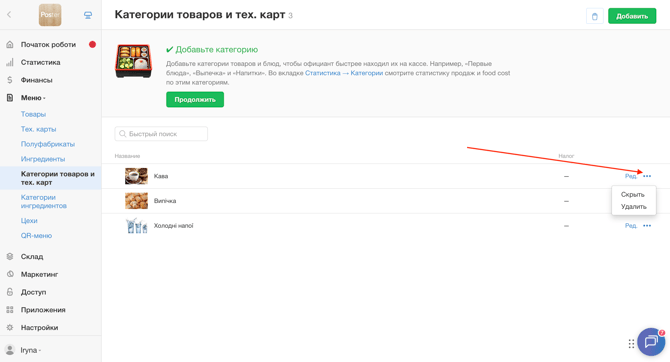Click the Холодні напої category thumbnail
Screen dimensions: 670x362
click(136, 226)
